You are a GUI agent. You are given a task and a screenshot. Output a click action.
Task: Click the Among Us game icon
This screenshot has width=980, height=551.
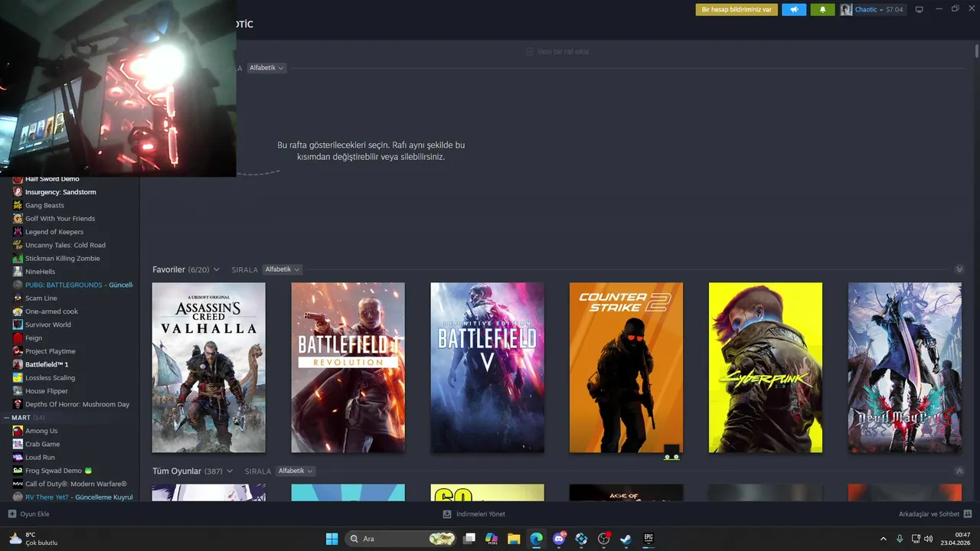coord(18,431)
